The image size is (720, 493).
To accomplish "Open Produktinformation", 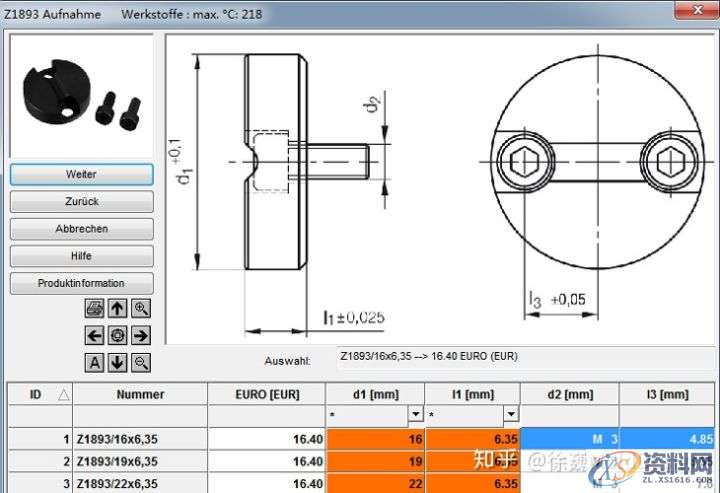I will (81, 283).
